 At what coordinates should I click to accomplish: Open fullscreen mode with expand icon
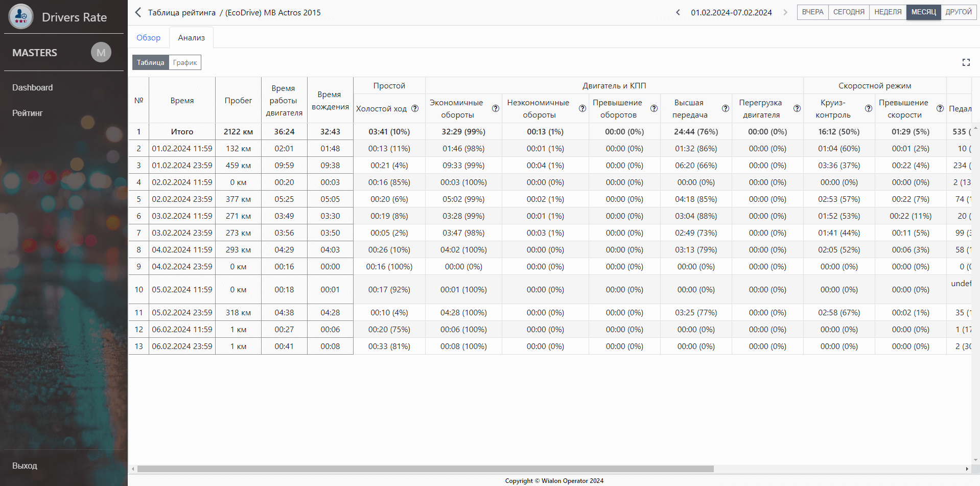coord(966,62)
